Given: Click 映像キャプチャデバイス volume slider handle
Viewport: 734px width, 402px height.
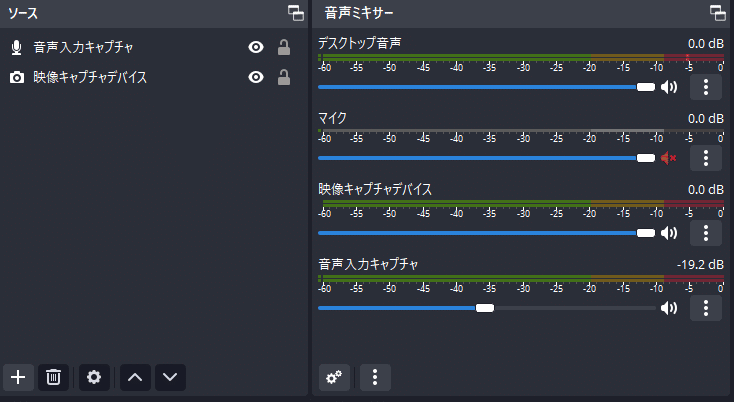Looking at the screenshot, I should coord(646,233).
